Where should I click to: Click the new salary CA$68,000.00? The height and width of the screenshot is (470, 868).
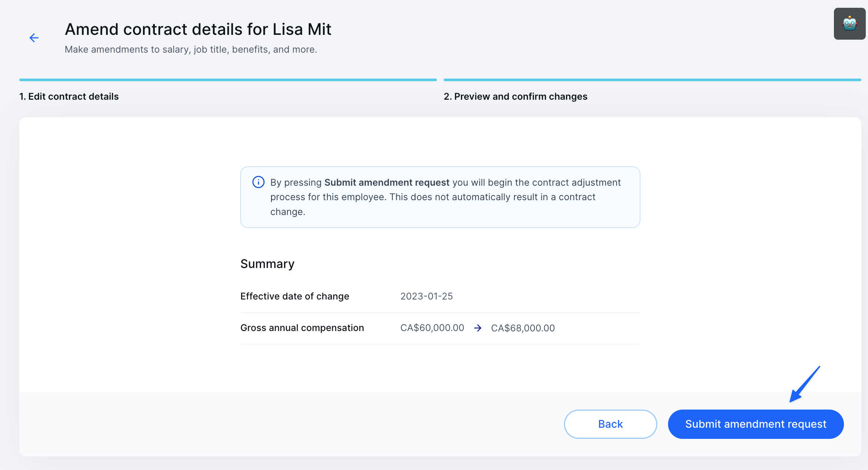coord(523,328)
